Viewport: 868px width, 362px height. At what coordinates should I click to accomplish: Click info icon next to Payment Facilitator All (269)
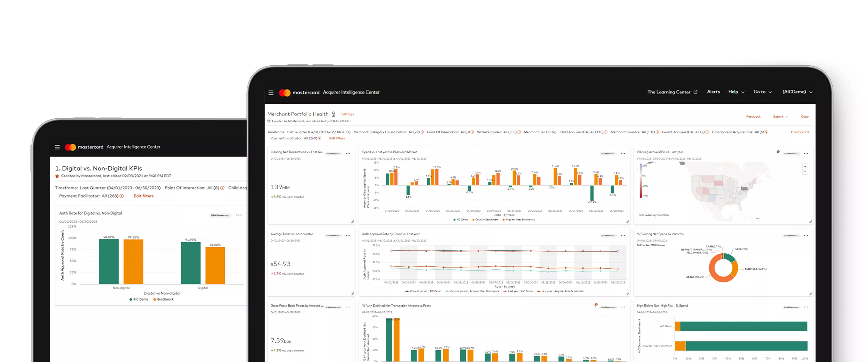coord(319,138)
